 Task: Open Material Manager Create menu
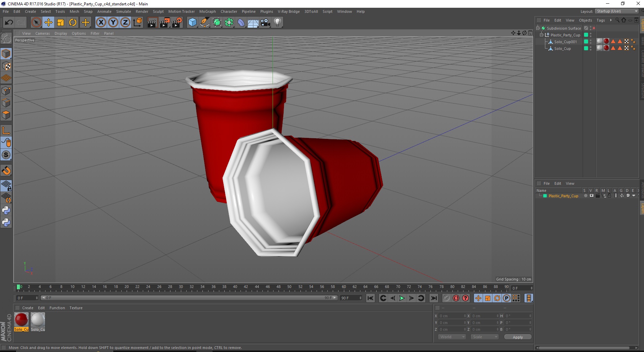[x=28, y=308]
